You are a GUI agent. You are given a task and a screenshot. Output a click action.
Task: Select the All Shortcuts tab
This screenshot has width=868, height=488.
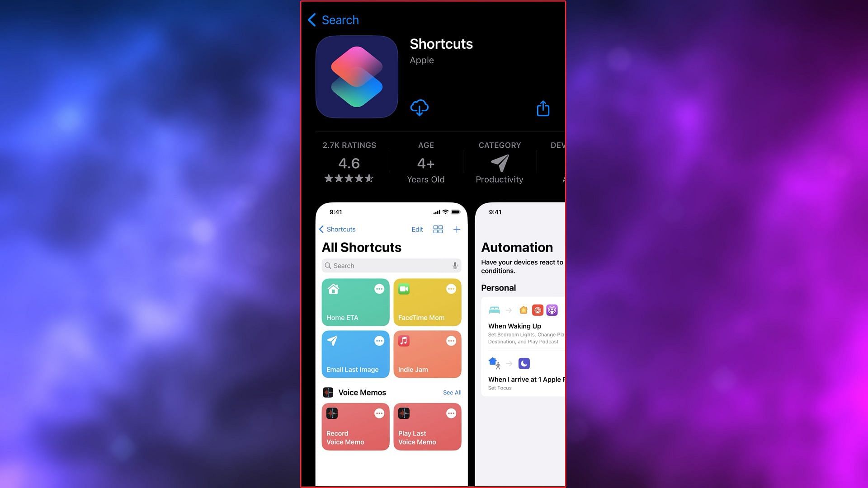[361, 247]
